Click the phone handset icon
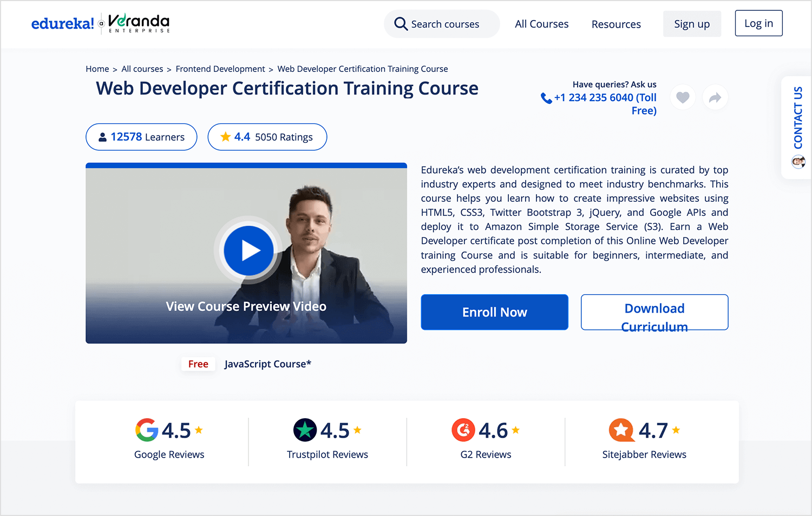 tap(546, 98)
